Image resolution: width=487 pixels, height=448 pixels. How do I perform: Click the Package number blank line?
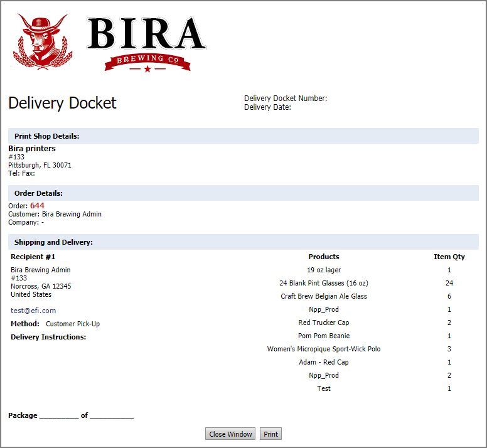[x=59, y=416]
